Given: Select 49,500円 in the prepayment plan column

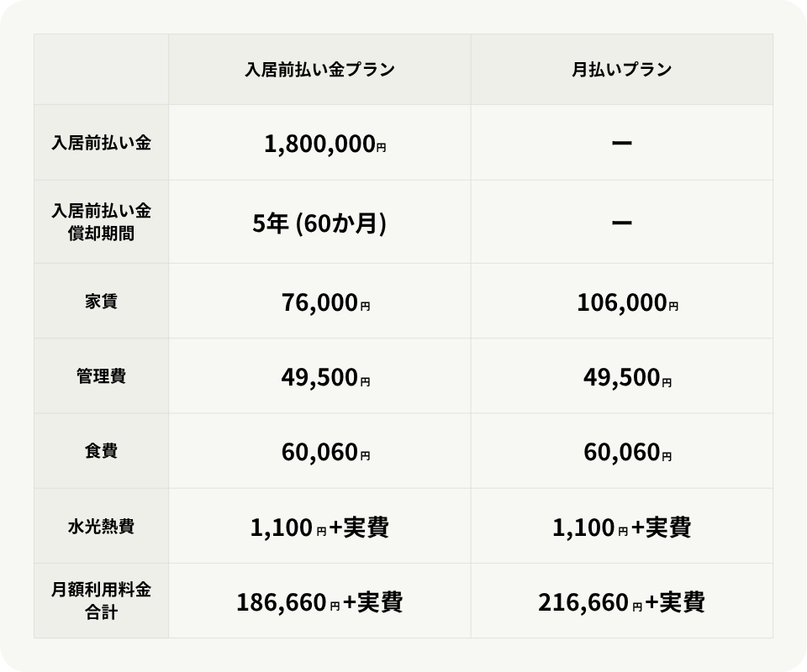Looking at the screenshot, I should pyautogui.click(x=325, y=379).
